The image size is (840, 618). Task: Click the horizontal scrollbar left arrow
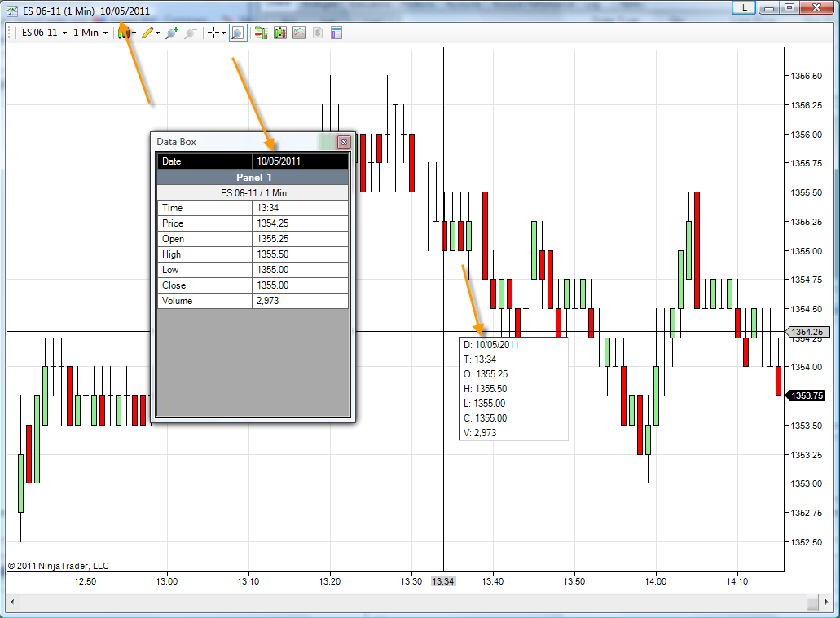tap(12, 602)
